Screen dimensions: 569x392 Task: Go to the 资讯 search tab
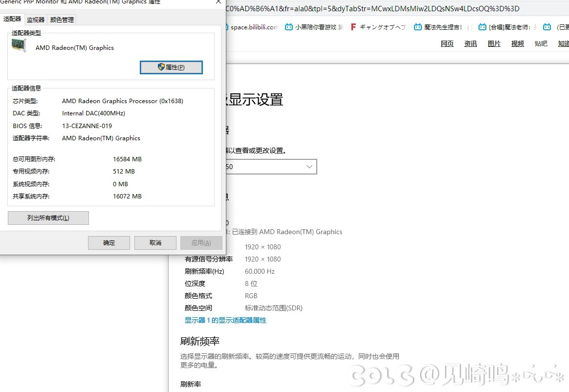(x=471, y=44)
